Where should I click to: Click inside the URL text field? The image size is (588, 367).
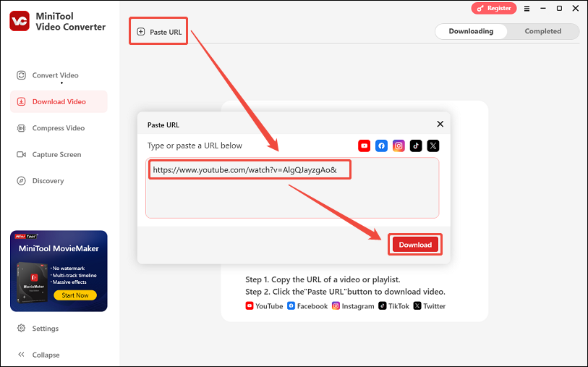click(x=292, y=188)
